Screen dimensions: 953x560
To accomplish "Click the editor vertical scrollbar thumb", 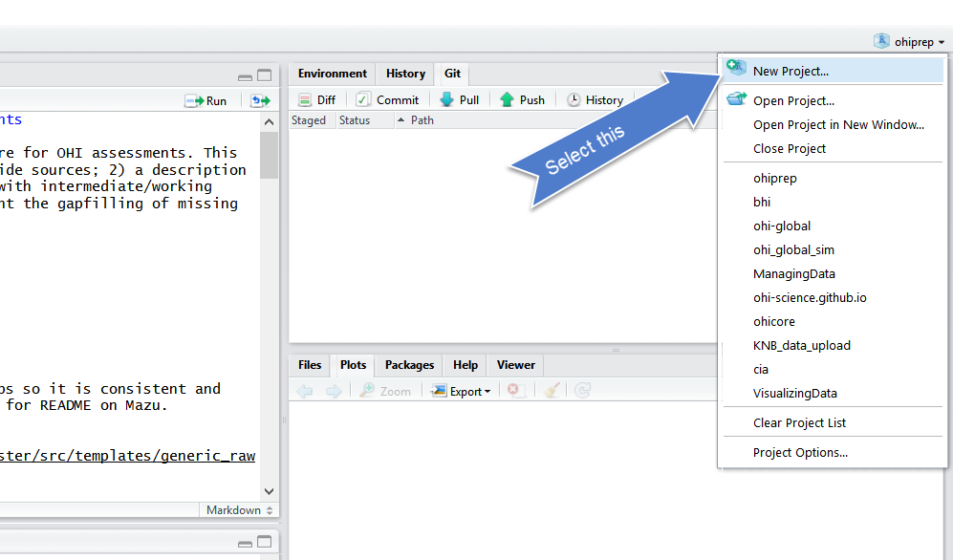I will coord(269,155).
